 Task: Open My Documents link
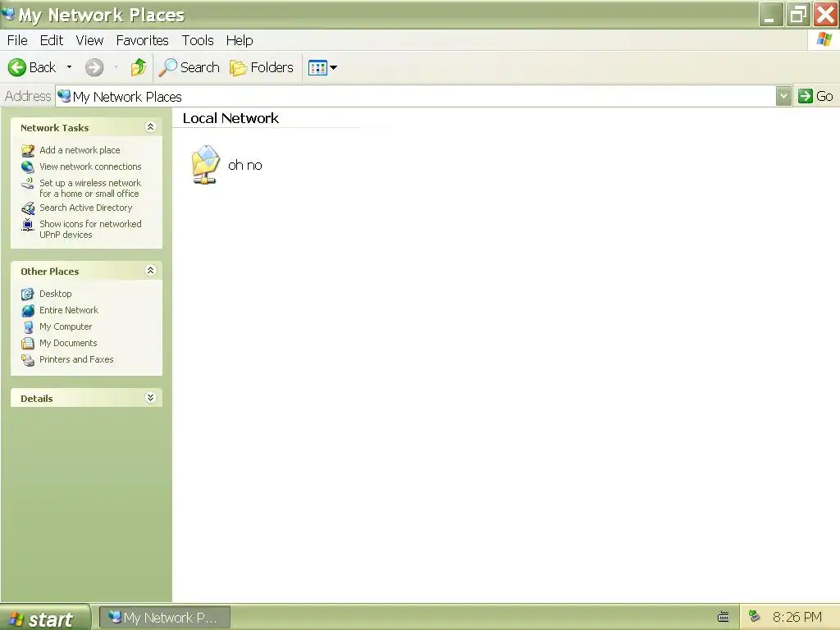point(69,344)
